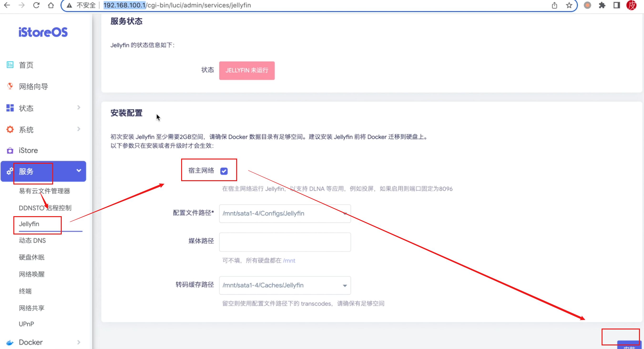
Task: Open 终端 service page
Action: pyautogui.click(x=25, y=291)
